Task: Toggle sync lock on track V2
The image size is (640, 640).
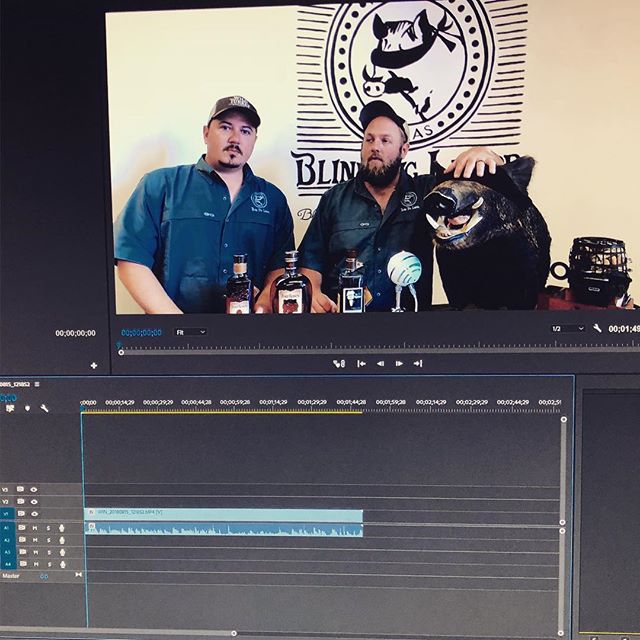Action: [x=20, y=501]
